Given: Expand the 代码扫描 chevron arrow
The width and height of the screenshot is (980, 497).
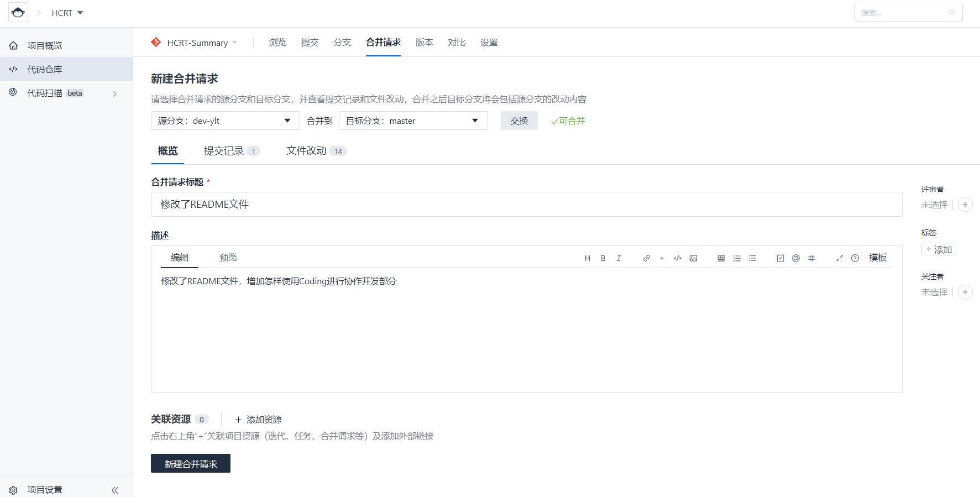Looking at the screenshot, I should [115, 93].
